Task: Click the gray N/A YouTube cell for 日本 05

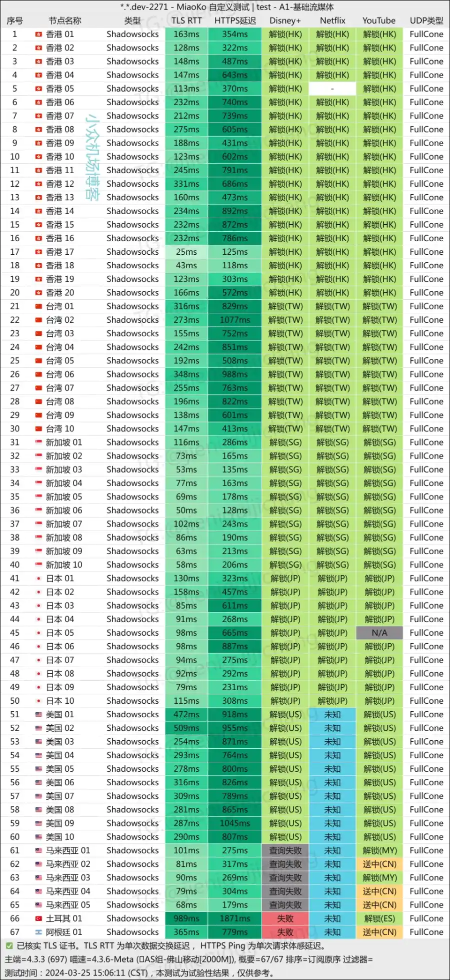Action: click(379, 633)
